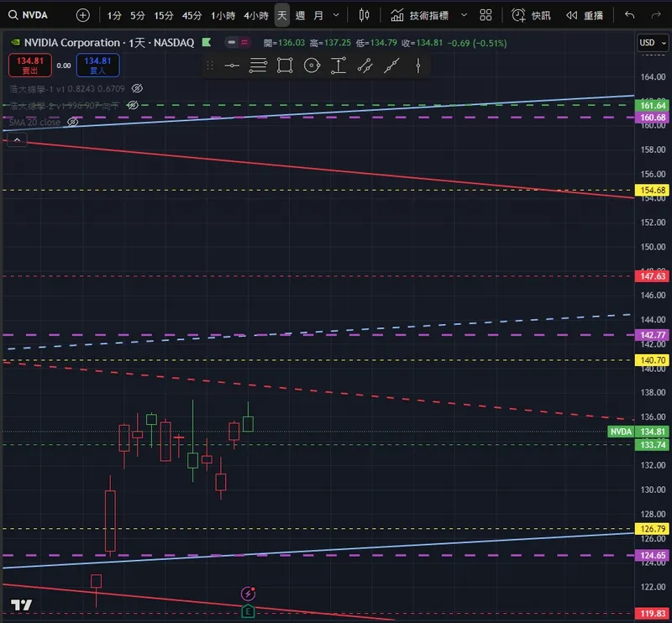Screen dimensions: 672x623
Task: Select the circle drawing tool
Action: pos(312,65)
